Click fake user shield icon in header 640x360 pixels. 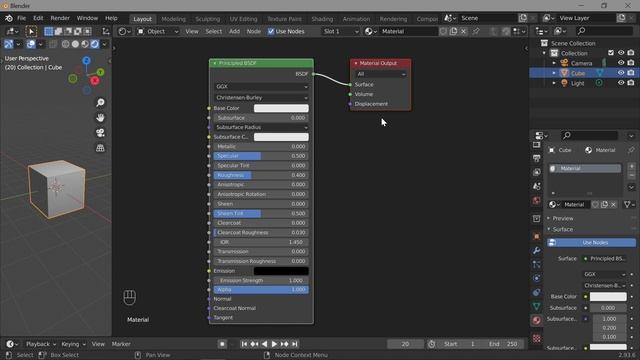pos(443,31)
